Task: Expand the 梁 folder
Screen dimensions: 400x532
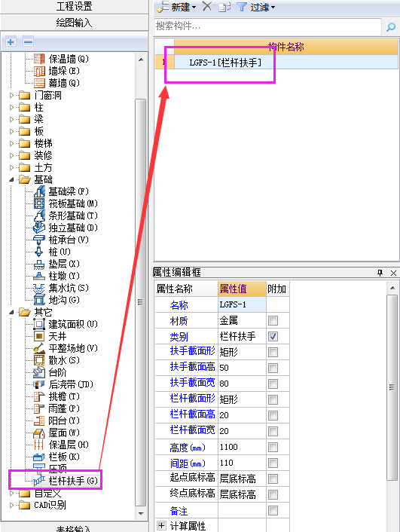Action: click(11, 119)
